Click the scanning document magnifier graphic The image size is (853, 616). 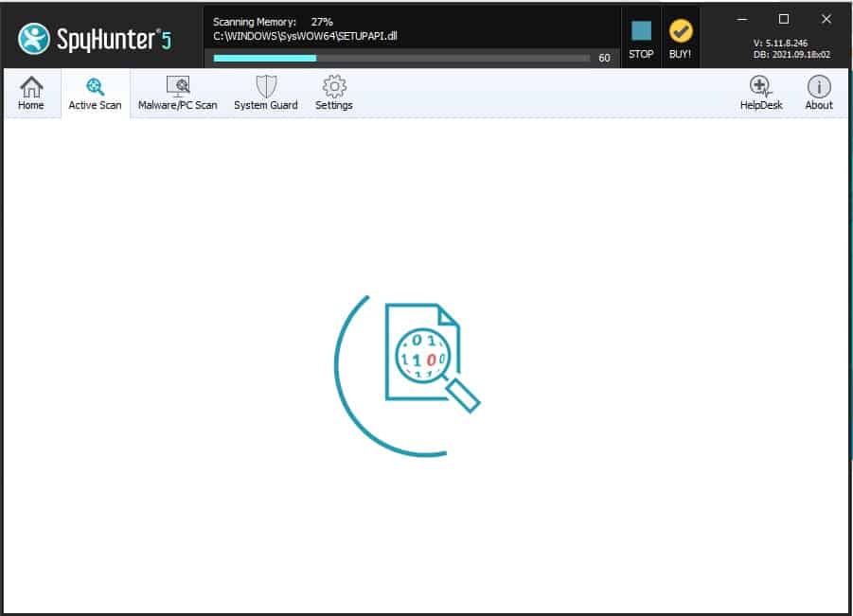coord(424,357)
